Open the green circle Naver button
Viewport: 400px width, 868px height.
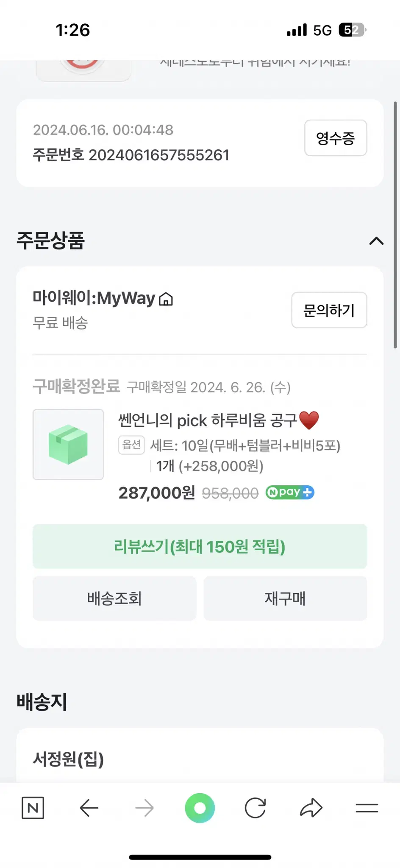click(200, 808)
